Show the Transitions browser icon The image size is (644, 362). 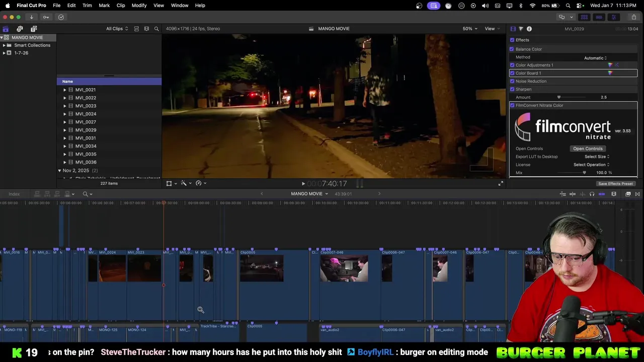637,194
